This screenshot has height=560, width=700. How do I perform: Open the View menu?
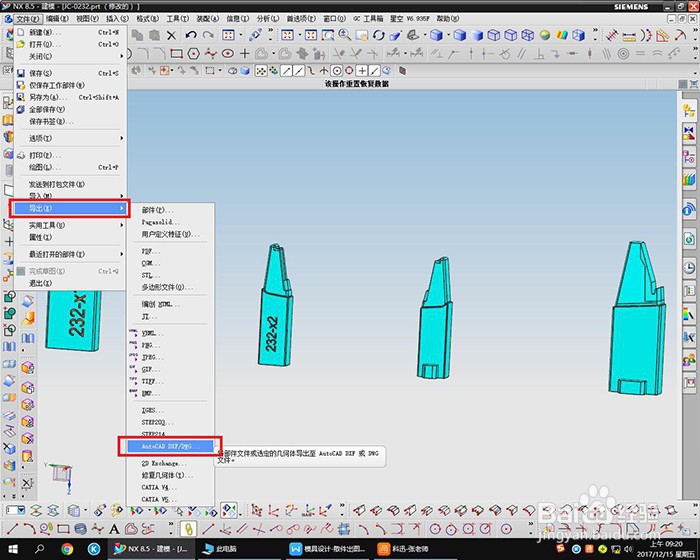click(x=87, y=19)
